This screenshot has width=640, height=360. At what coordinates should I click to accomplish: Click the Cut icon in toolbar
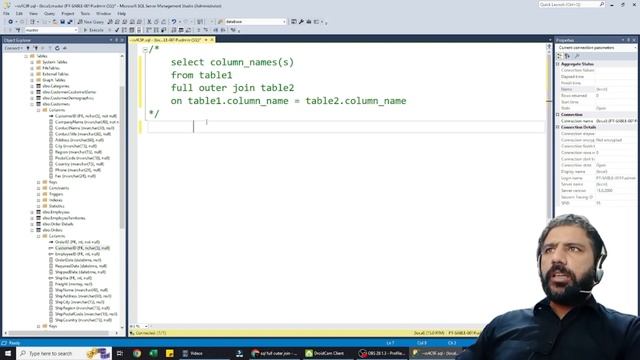coord(149,22)
